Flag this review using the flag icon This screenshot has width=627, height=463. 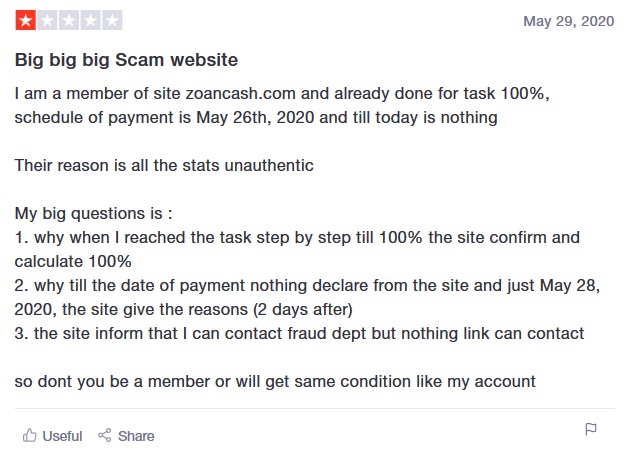click(591, 429)
